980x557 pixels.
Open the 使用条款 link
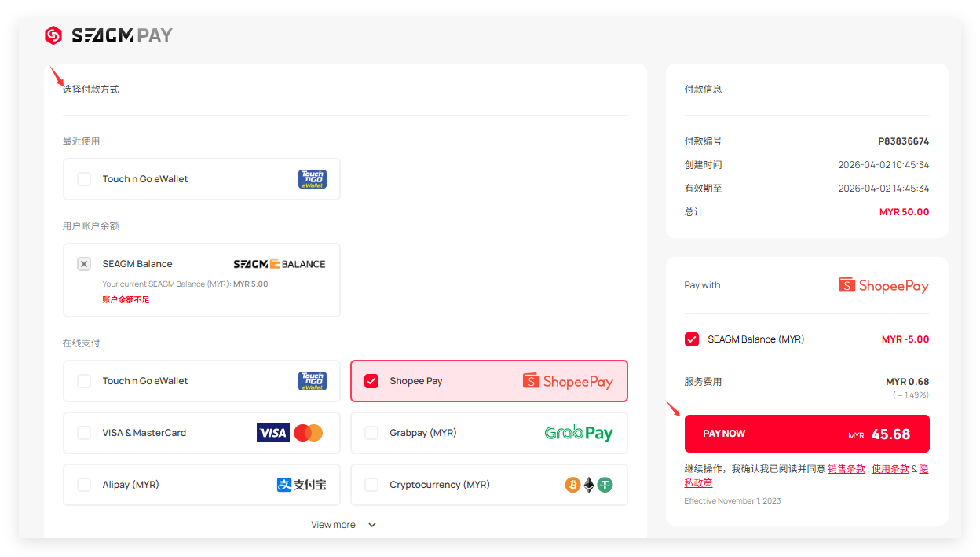tap(890, 468)
